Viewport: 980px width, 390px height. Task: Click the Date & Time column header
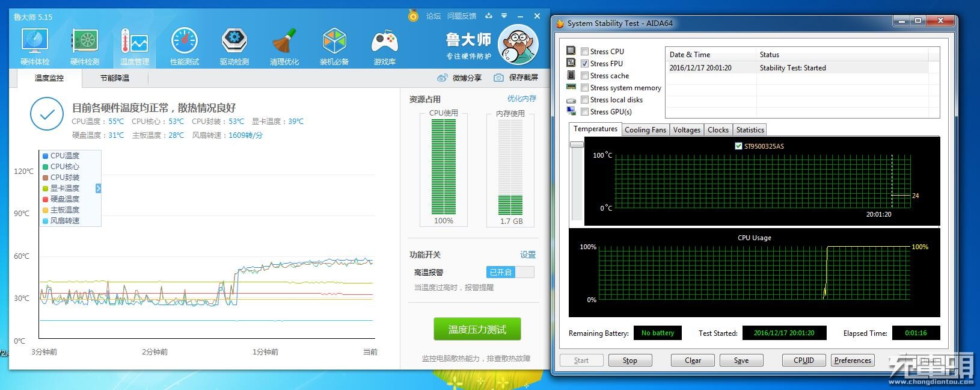click(x=711, y=54)
